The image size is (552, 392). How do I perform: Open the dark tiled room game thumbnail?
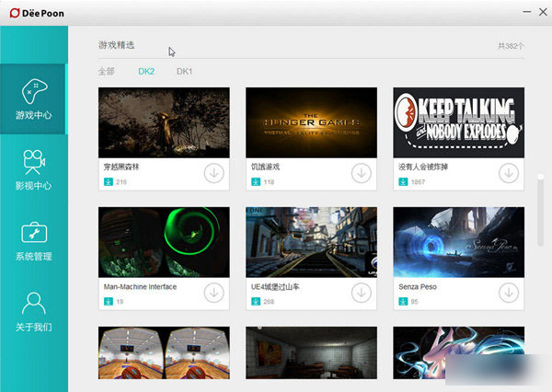tap(311, 353)
